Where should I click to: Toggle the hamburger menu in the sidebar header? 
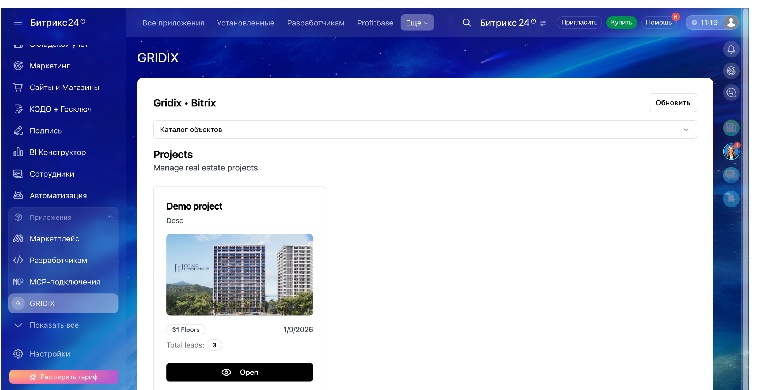(18, 23)
